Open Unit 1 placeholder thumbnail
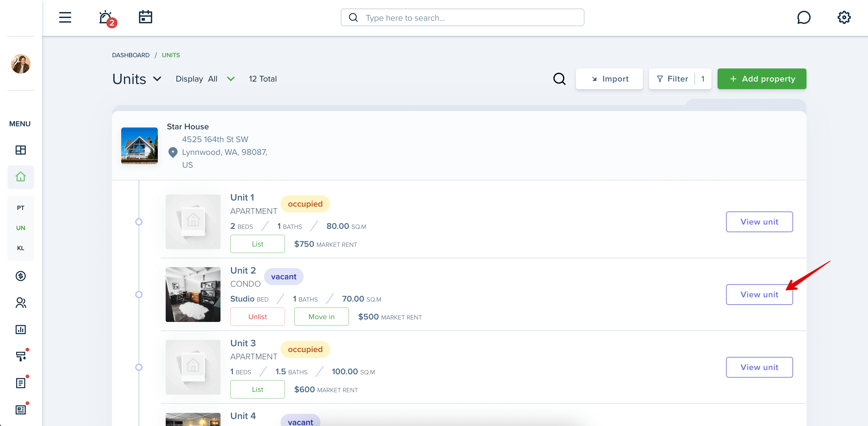868x426 pixels. 193,222
